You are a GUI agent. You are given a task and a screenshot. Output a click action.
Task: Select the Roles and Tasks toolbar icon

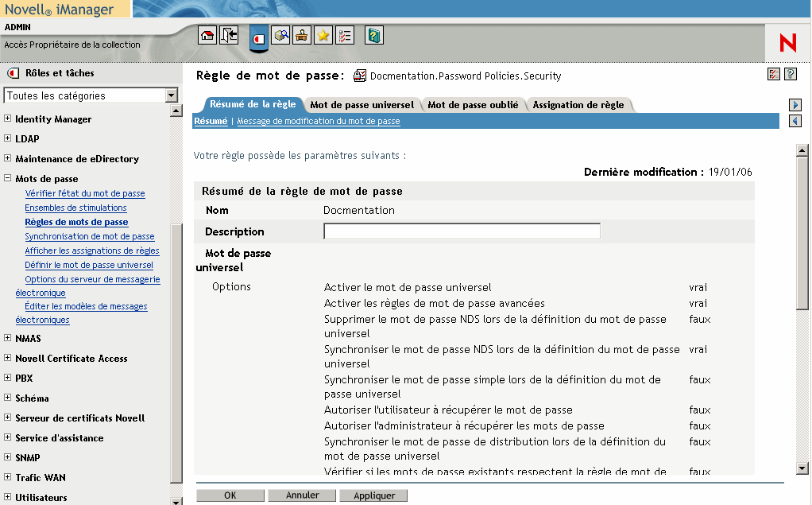tap(258, 38)
